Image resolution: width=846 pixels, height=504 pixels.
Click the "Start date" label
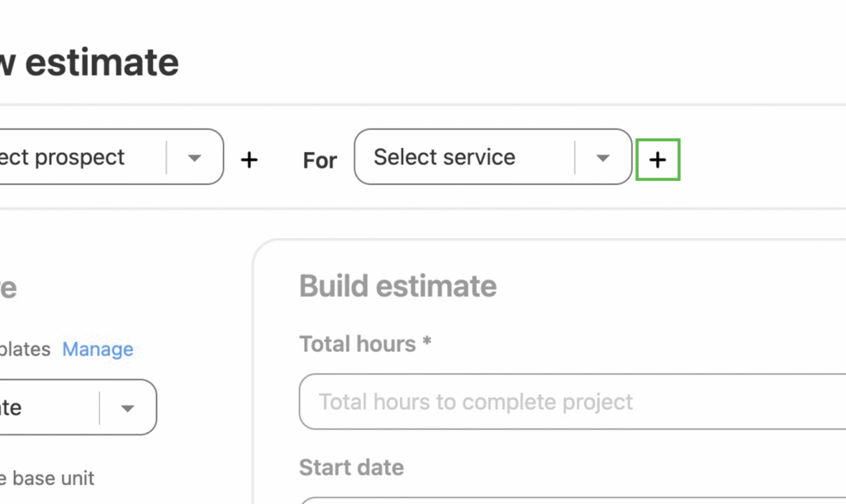click(x=351, y=467)
